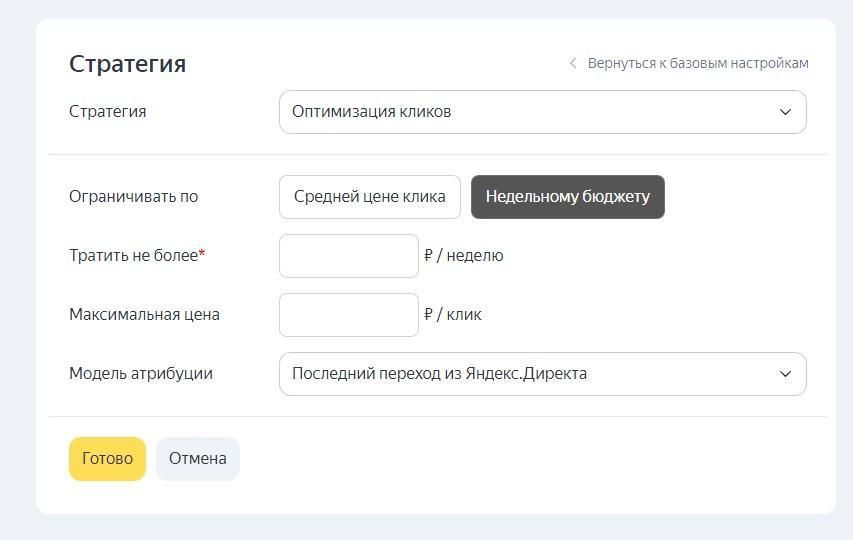Click the Ограничивать по label
Screen dimensions: 853x540
133,196
